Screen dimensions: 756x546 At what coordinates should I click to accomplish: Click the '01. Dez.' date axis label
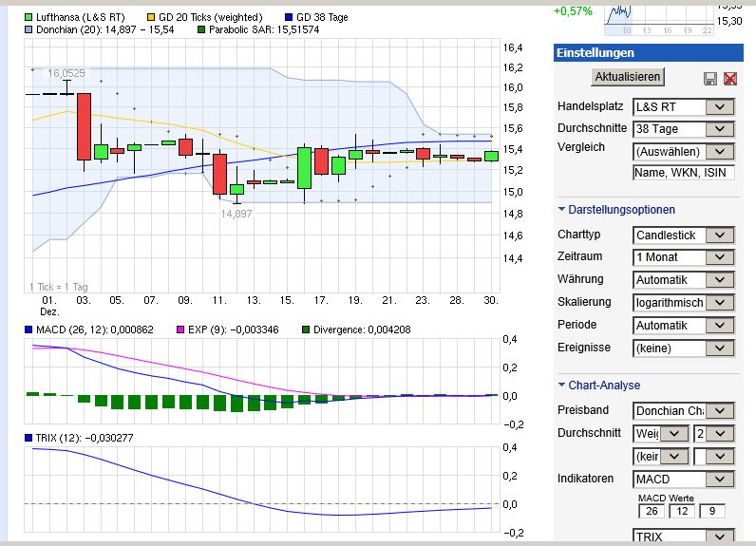pyautogui.click(x=49, y=306)
